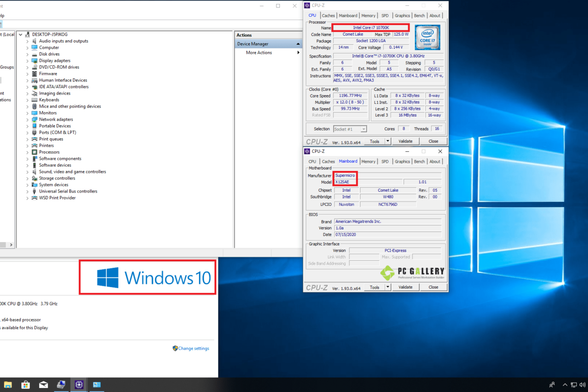This screenshot has height=392, width=588.
Task: Click Close in the Mainboard CPU-Z window
Action: coord(433,287)
